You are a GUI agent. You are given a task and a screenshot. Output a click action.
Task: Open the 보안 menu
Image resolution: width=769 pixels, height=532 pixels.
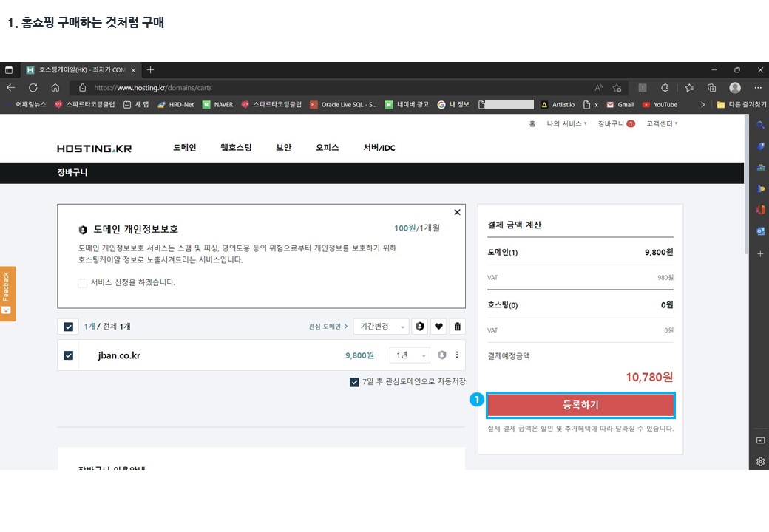point(283,148)
